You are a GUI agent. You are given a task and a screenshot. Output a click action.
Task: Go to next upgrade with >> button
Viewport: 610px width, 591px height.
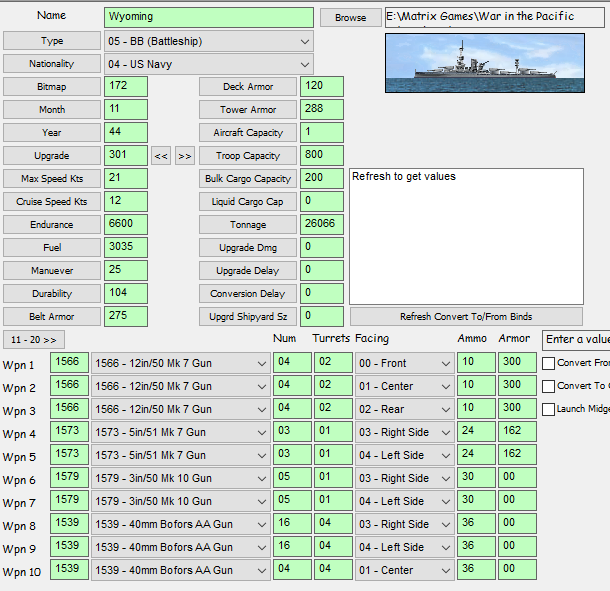click(185, 156)
